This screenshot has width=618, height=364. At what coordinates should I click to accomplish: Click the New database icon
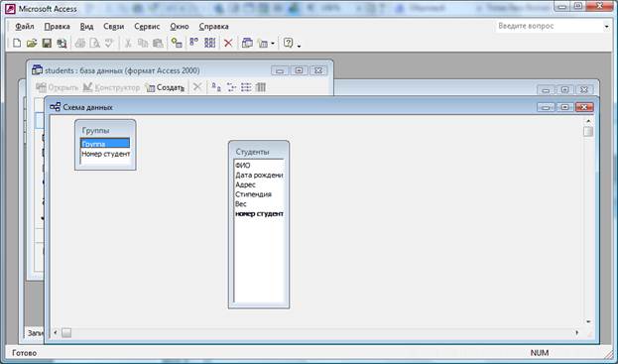[x=17, y=43]
